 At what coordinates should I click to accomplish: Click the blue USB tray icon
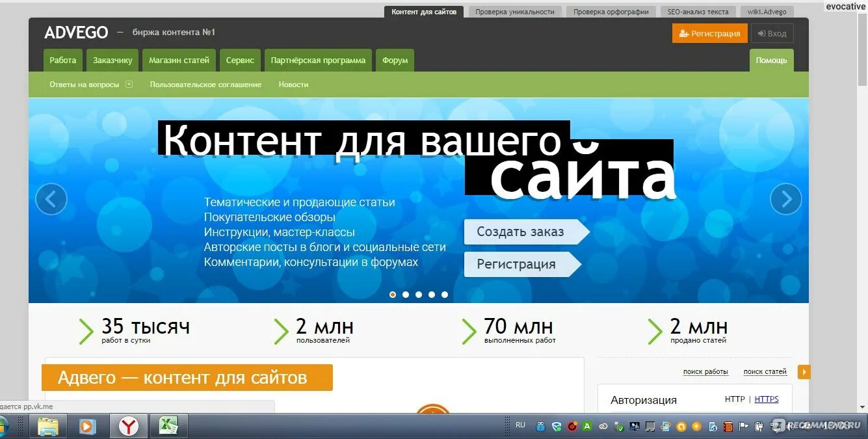tap(541, 427)
